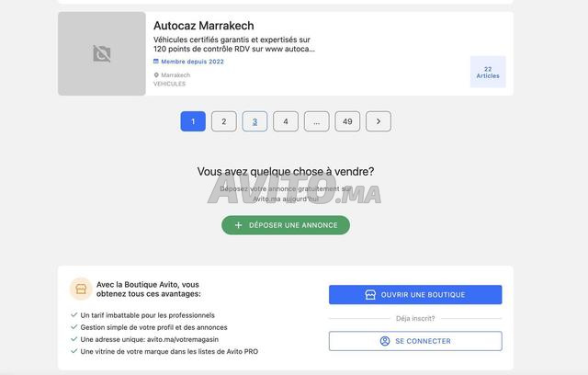Go to page 2 of results
Viewport: 588px width, 375px height.
coord(223,121)
